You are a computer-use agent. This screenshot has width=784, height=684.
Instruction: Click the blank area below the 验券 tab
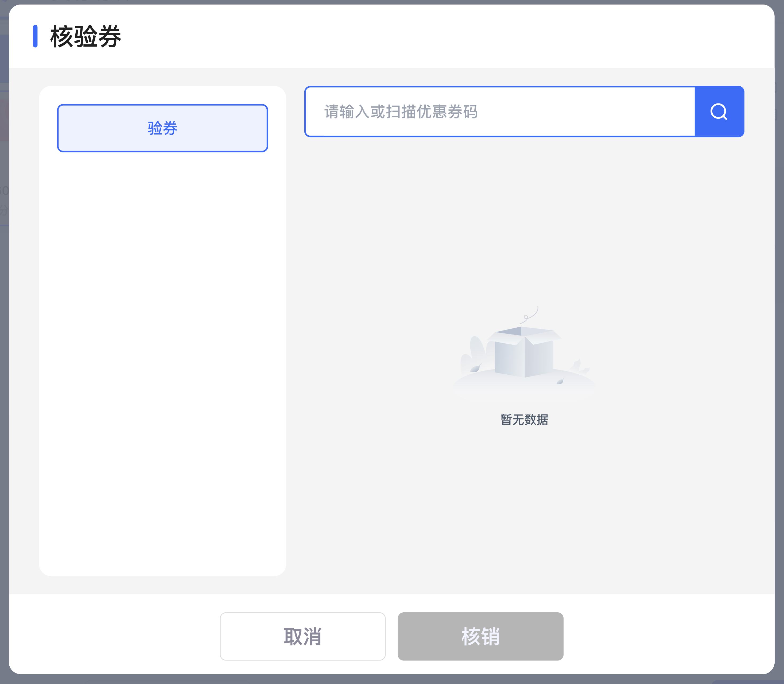point(162,344)
